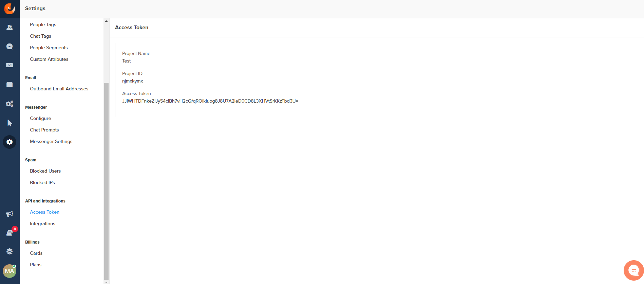644x284 pixels.
Task: View Blocked IPs list
Action: 42,182
